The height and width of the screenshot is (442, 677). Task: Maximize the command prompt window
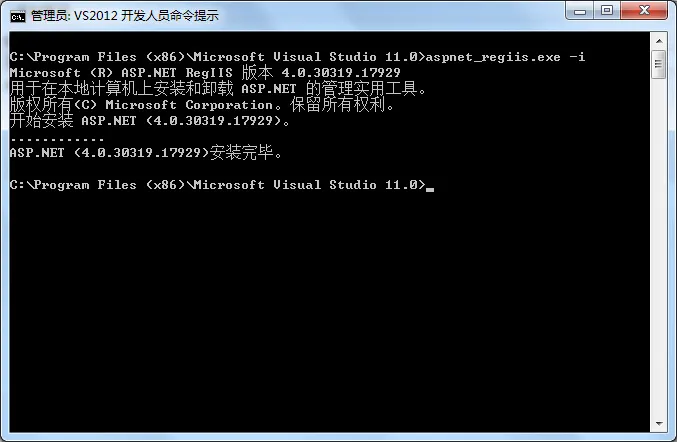coord(607,11)
